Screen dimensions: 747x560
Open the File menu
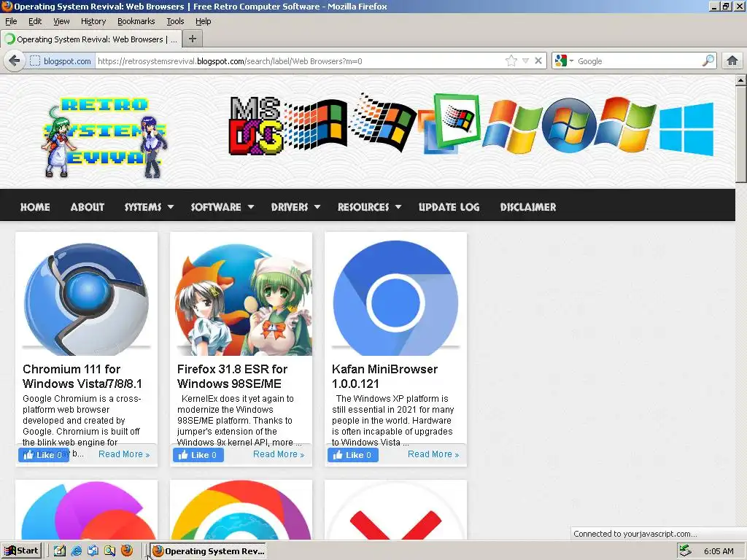tap(11, 21)
